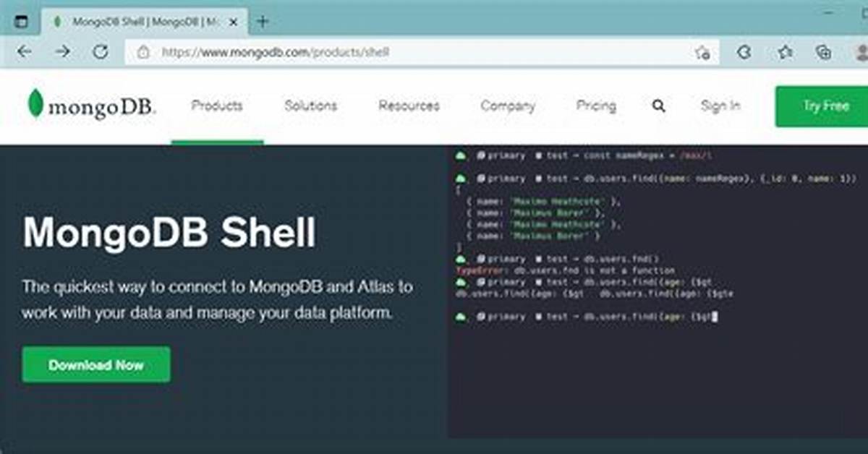Open the Company menu
The image size is (868, 454).
coord(508,106)
